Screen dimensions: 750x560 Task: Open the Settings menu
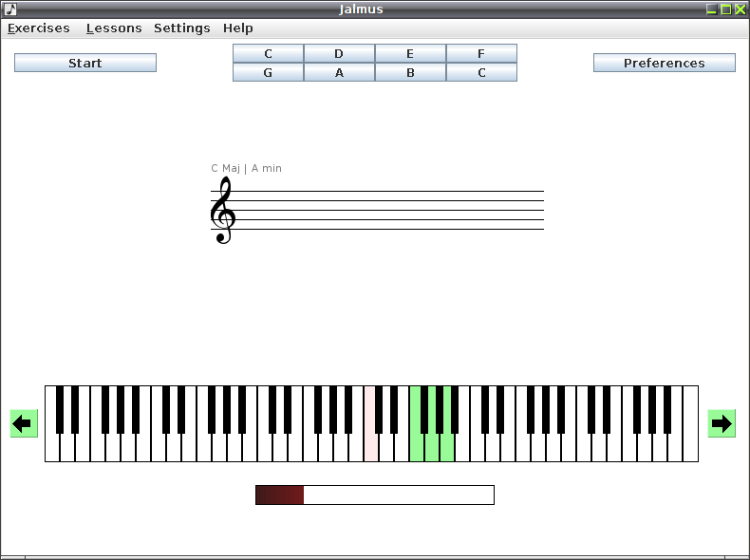coord(181,28)
